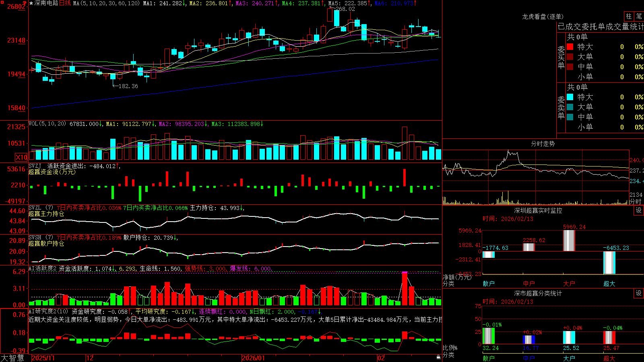Click teal 大单 sell-order color swatch
The image size is (644, 362).
(x=570, y=107)
